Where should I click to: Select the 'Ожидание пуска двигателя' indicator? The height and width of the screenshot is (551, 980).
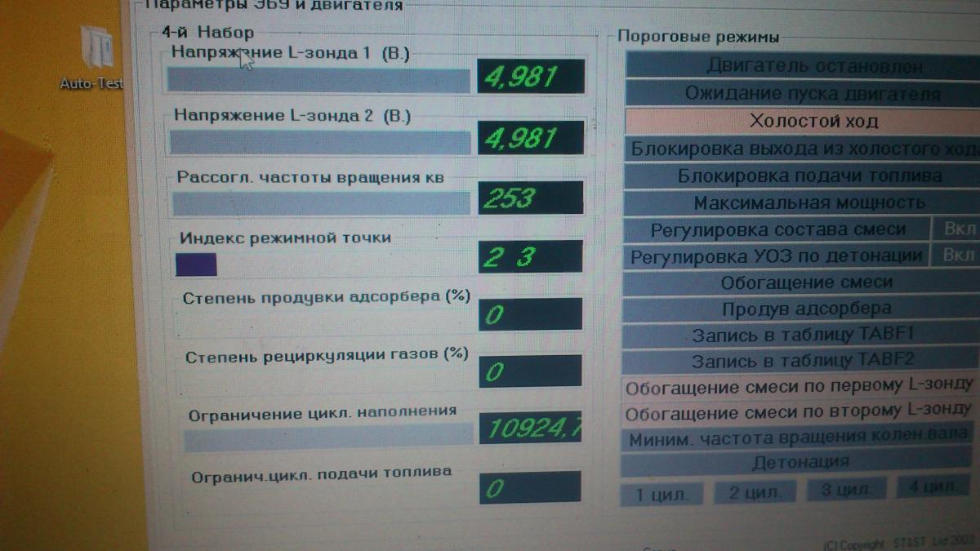[803, 94]
